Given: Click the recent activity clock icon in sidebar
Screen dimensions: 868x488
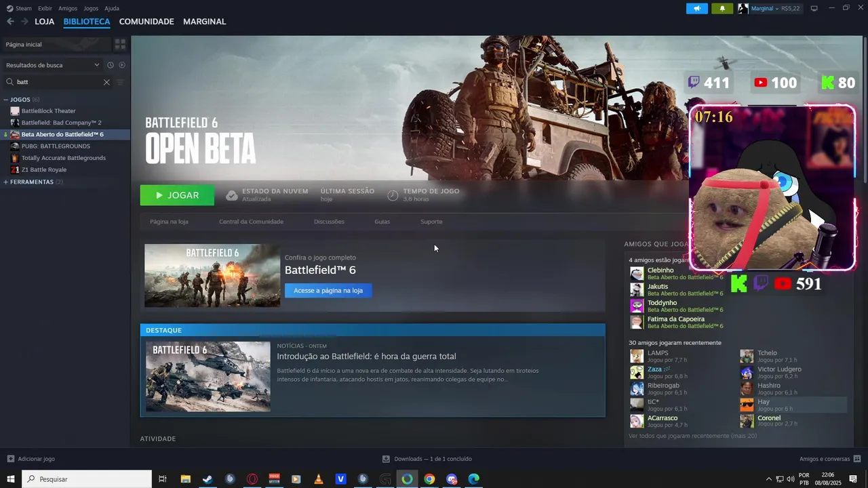Looking at the screenshot, I should (x=111, y=65).
